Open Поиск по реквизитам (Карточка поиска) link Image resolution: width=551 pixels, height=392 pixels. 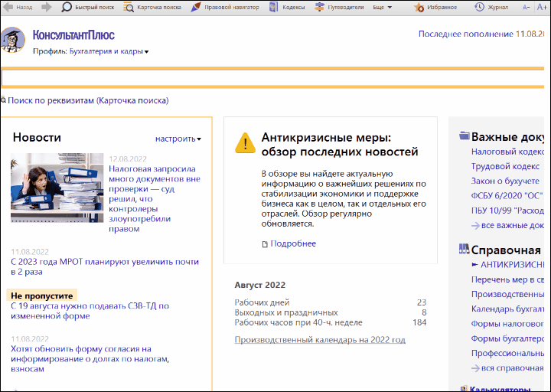pos(88,100)
